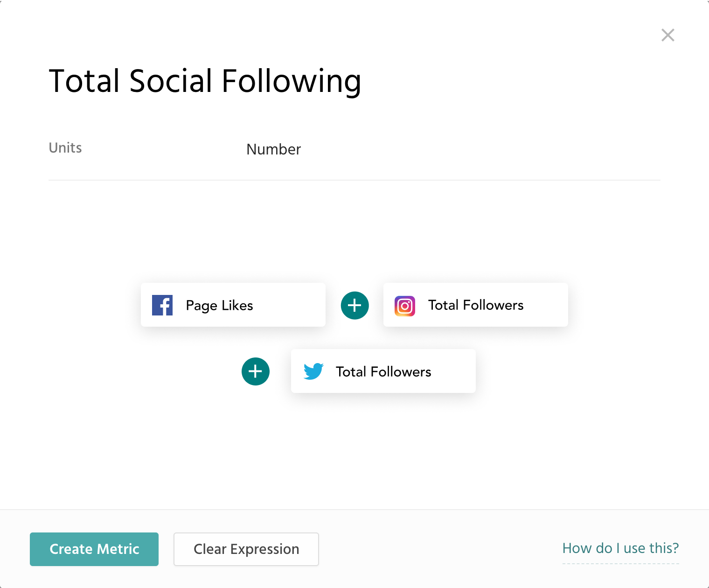Select the Twitter Total Followers card
This screenshot has height=588, width=709.
click(383, 371)
